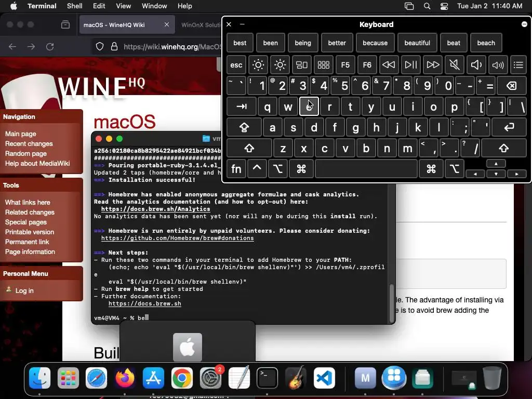Go back in Firefox
532x399 pixels.
pos(12,46)
